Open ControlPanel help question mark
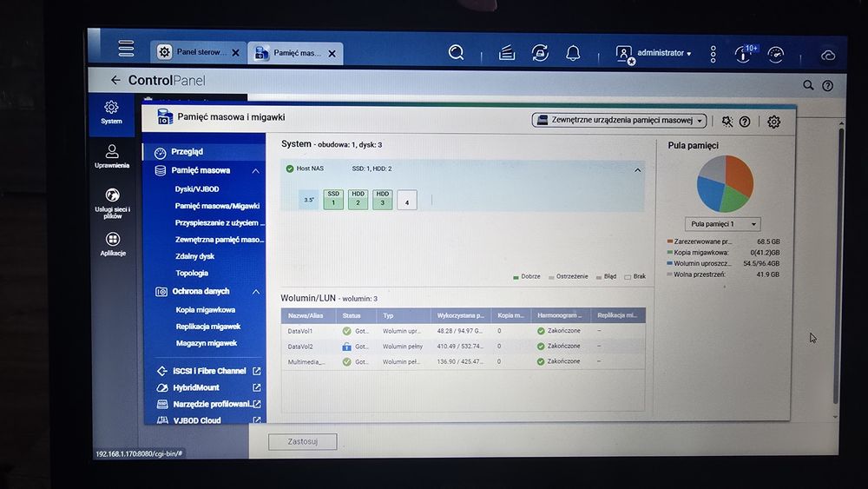The image size is (868, 489). 827,86
